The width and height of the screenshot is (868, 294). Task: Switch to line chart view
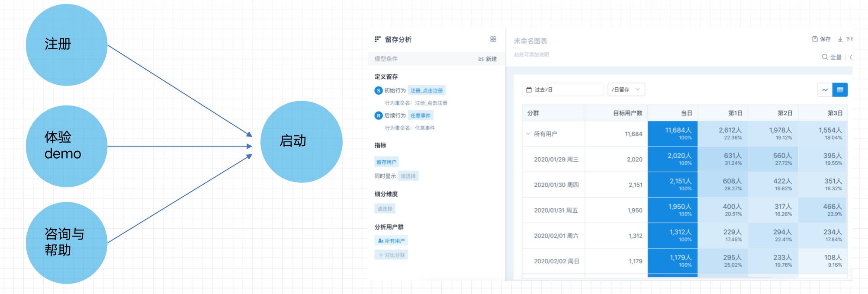tap(825, 90)
